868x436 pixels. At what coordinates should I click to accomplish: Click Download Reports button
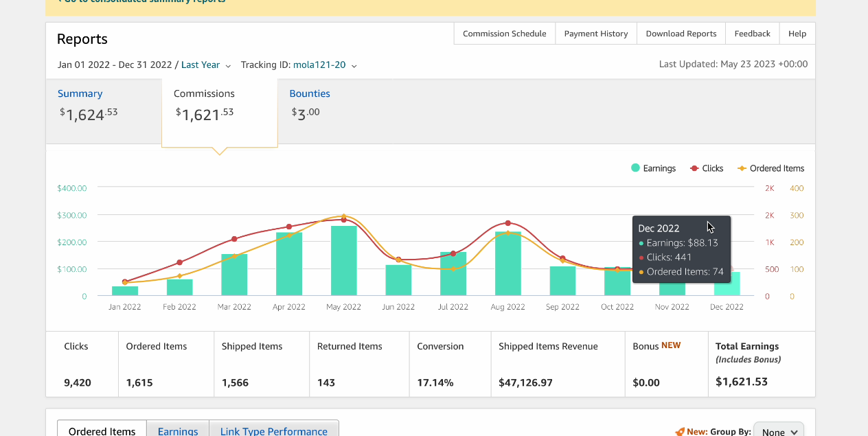(681, 34)
